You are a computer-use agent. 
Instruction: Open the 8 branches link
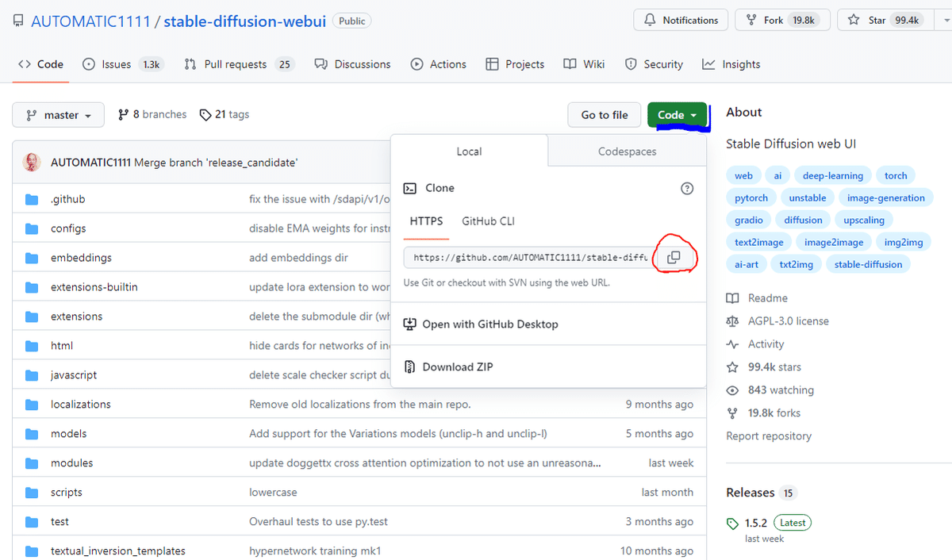152,114
